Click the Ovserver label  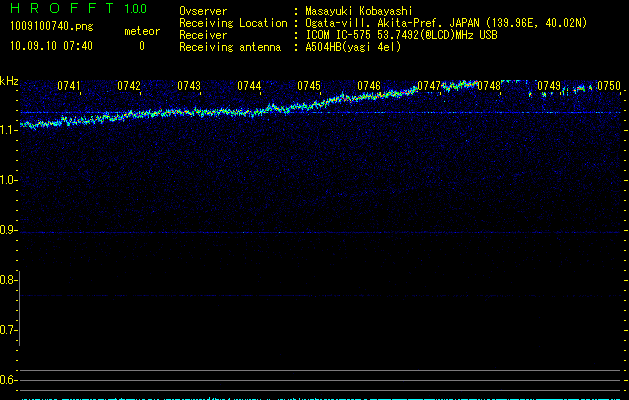pos(203,11)
